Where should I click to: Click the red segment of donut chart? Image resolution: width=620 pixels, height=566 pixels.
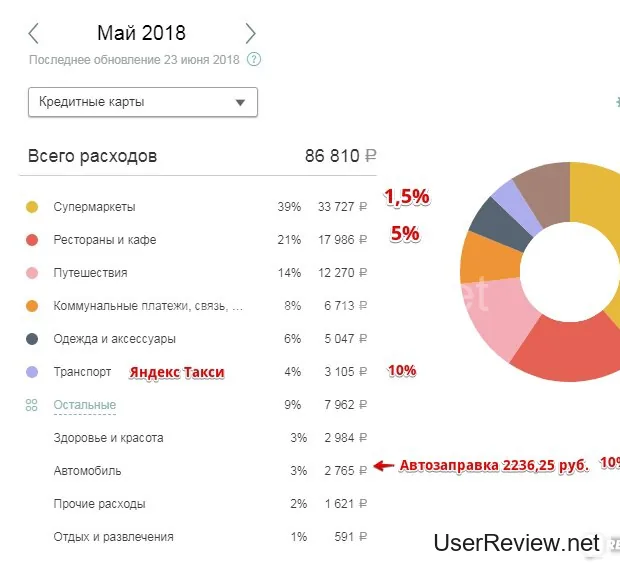[560, 352]
